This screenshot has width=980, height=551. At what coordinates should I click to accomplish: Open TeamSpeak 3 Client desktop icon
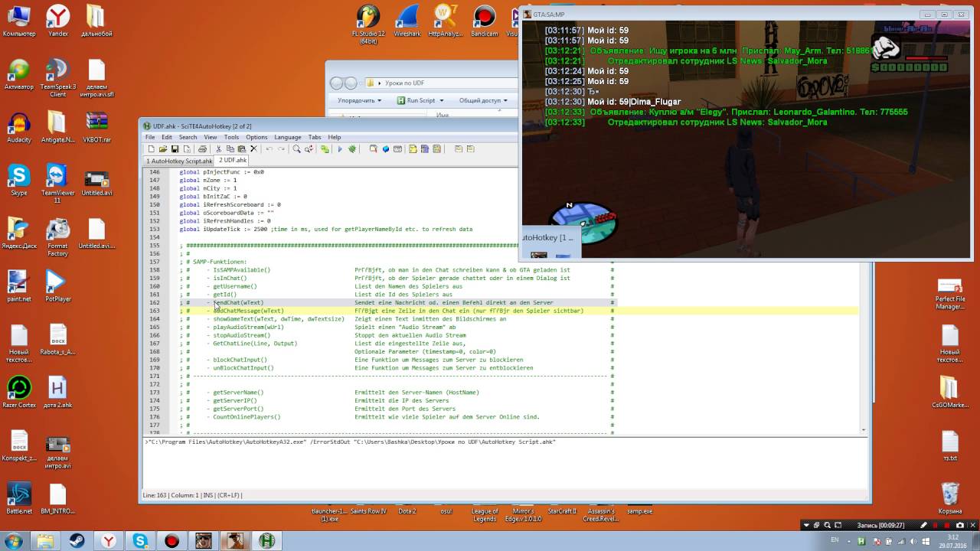[57, 78]
